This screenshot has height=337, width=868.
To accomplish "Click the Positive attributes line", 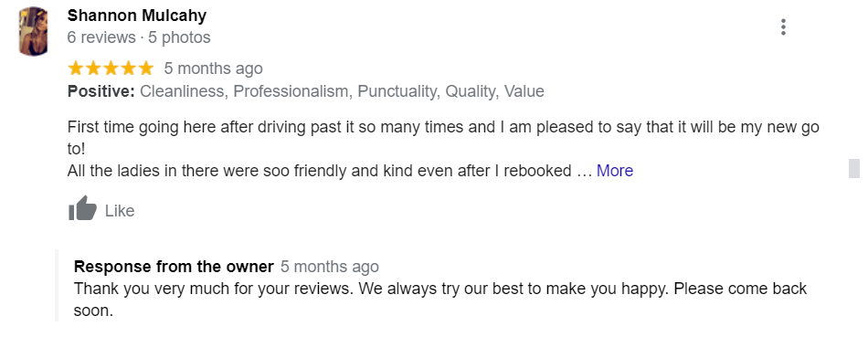I will [x=305, y=91].
